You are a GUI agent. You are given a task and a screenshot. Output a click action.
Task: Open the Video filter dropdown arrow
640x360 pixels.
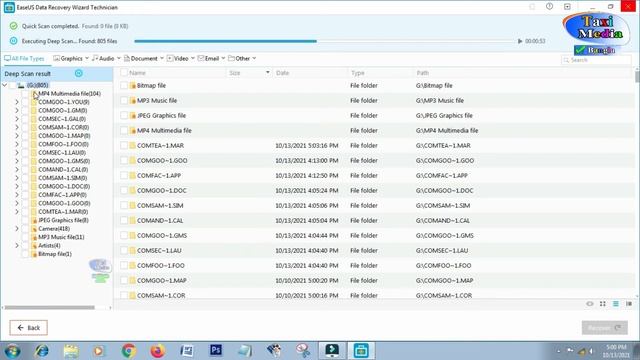[x=193, y=58]
